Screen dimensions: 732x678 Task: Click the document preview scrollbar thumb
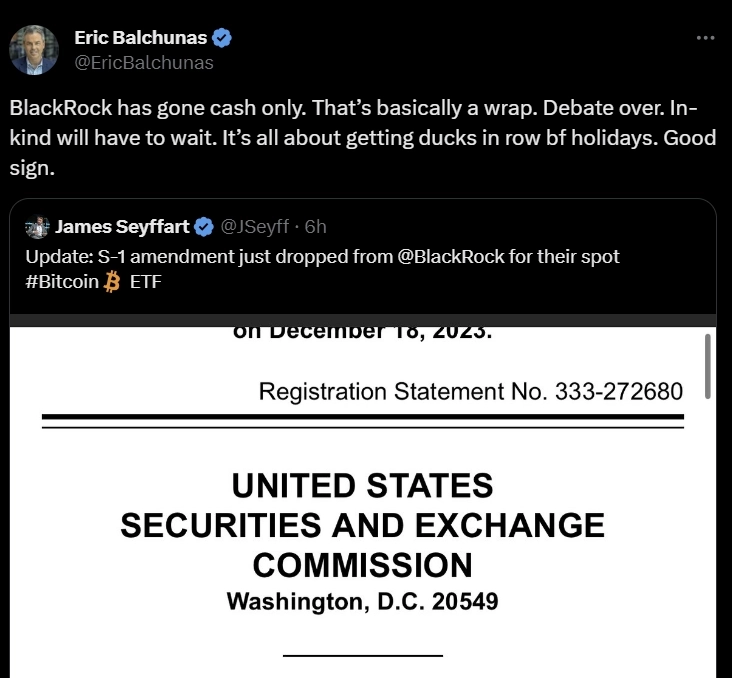707,365
